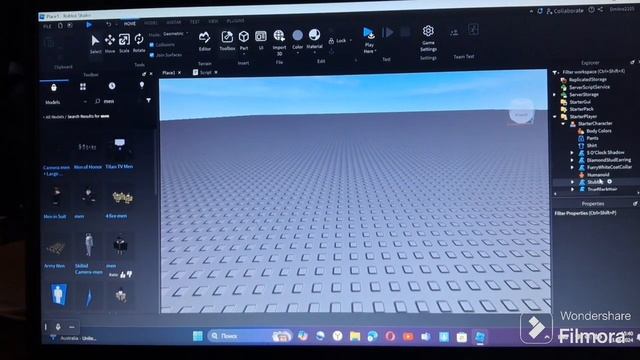Click the Import 3D globe icon
The image size is (640, 360).
pos(279,36)
